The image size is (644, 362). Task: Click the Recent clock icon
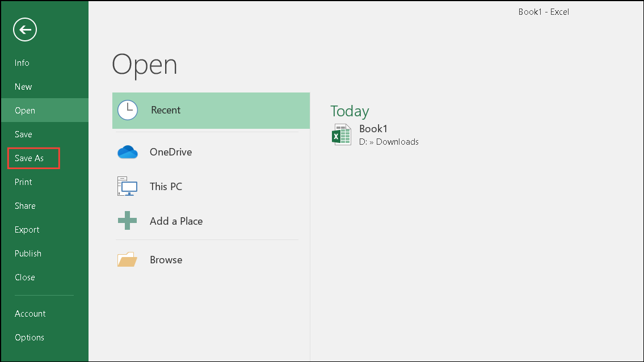click(x=128, y=110)
